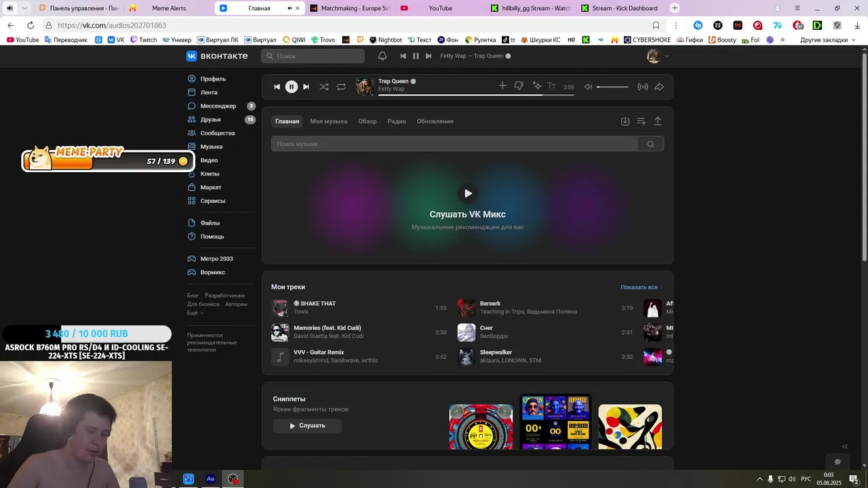
Task: Play the SHAKE THAT track
Action: tap(280, 308)
